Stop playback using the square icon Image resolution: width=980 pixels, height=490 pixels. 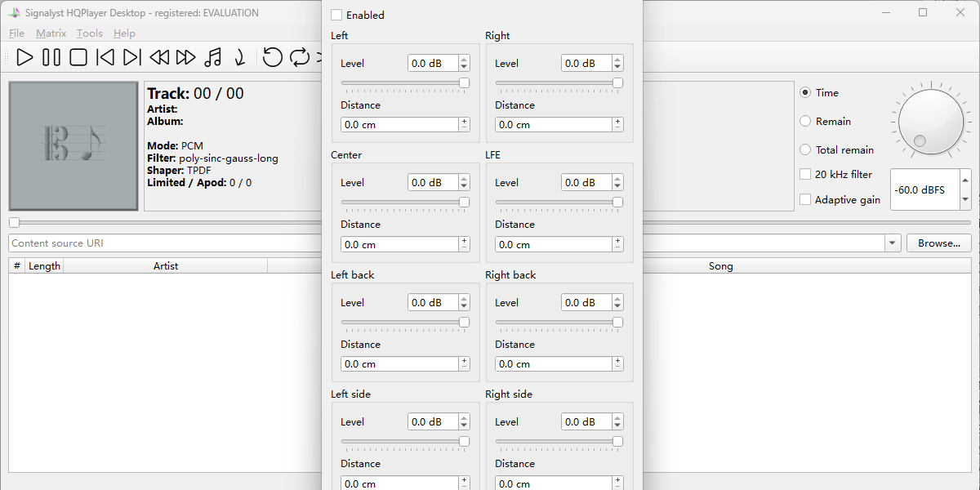pyautogui.click(x=78, y=57)
